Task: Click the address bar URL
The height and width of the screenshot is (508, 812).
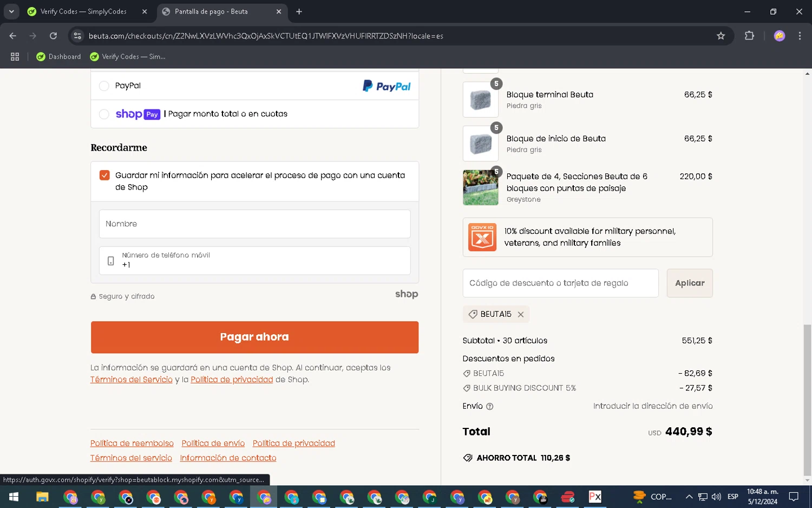Action: 266,36
